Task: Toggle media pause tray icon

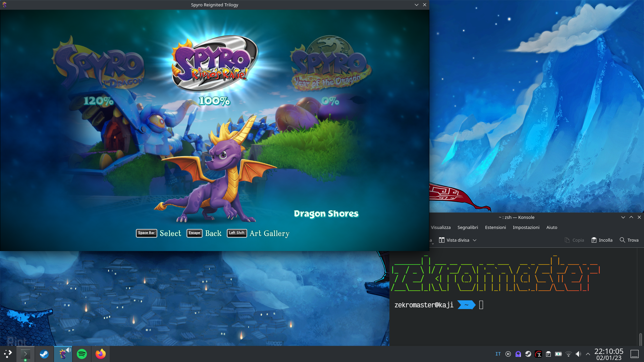Action: pyautogui.click(x=508, y=354)
